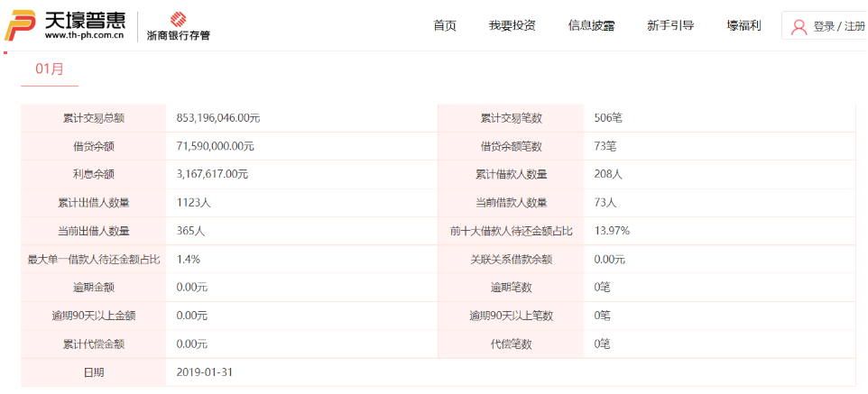Click the 累计交易总额 amount value
The width and height of the screenshot is (868, 394).
pyautogui.click(x=218, y=118)
